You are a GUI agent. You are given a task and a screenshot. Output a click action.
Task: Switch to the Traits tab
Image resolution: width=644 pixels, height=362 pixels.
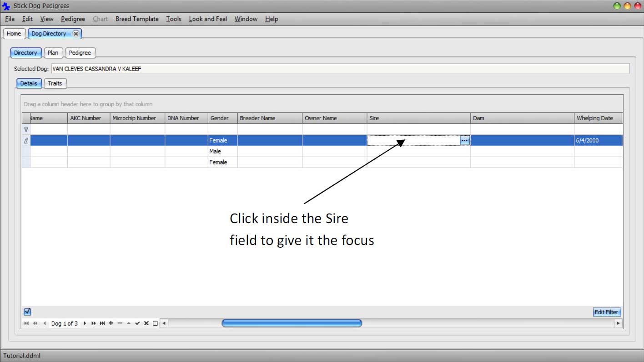pyautogui.click(x=55, y=83)
